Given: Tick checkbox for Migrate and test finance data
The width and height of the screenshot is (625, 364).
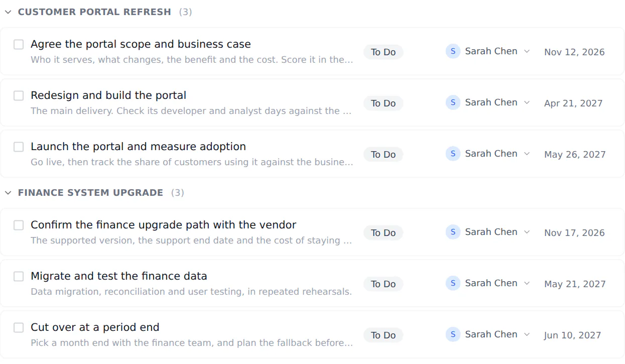Looking at the screenshot, I should point(19,277).
